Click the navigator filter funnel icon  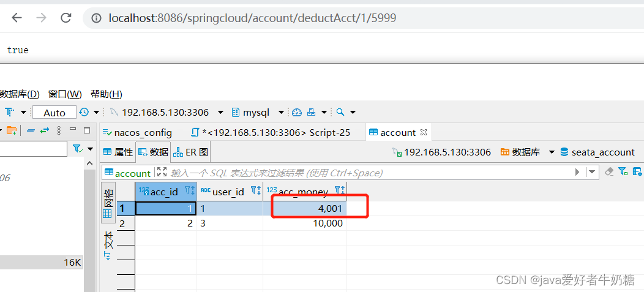[77, 149]
